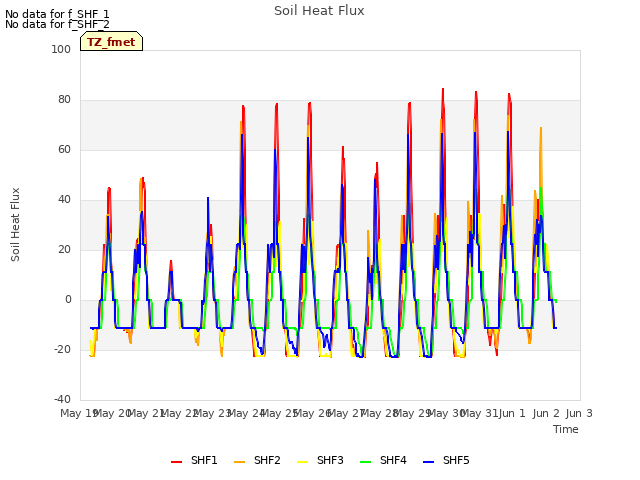Click the yellow SHF3 legend color marker

[302, 462]
